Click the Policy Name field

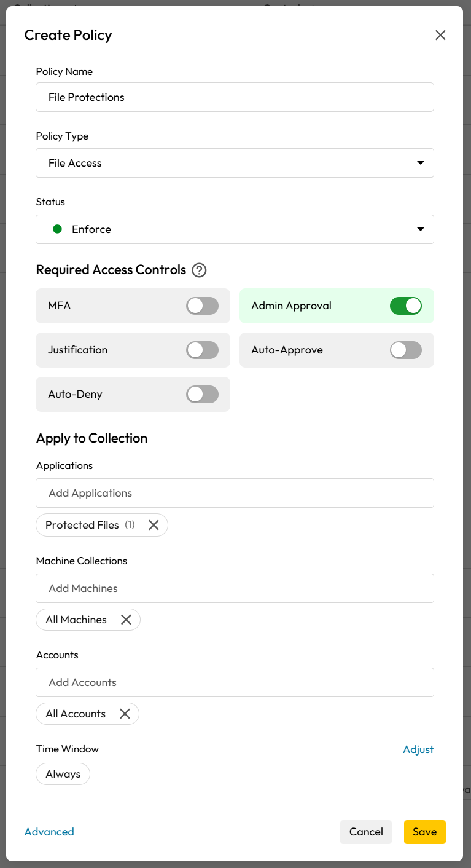coord(235,97)
